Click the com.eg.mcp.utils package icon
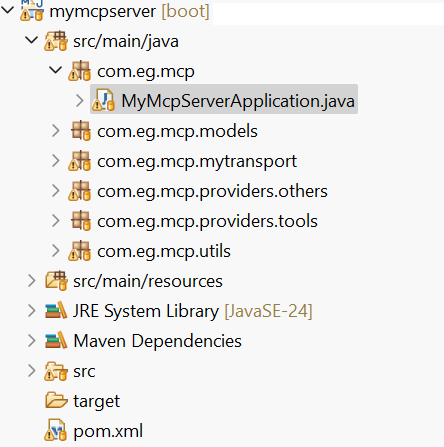Image resolution: width=444 pixels, height=447 pixels. click(79, 251)
